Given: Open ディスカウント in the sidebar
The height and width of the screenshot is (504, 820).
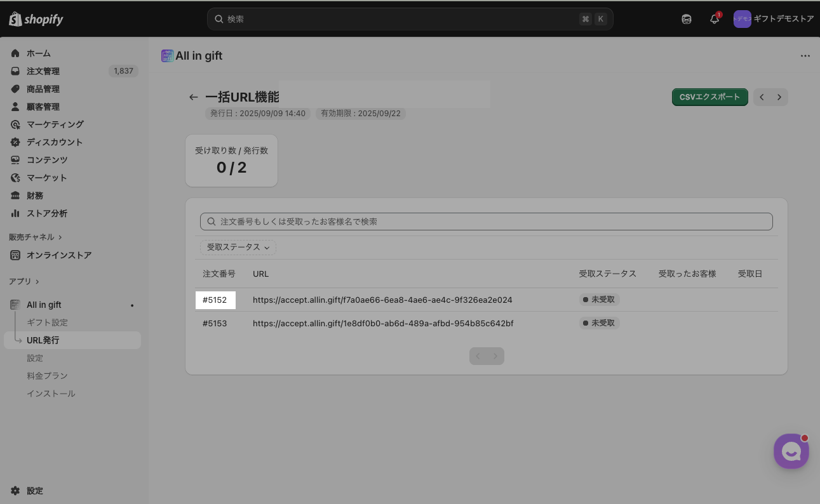Looking at the screenshot, I should pyautogui.click(x=55, y=142).
